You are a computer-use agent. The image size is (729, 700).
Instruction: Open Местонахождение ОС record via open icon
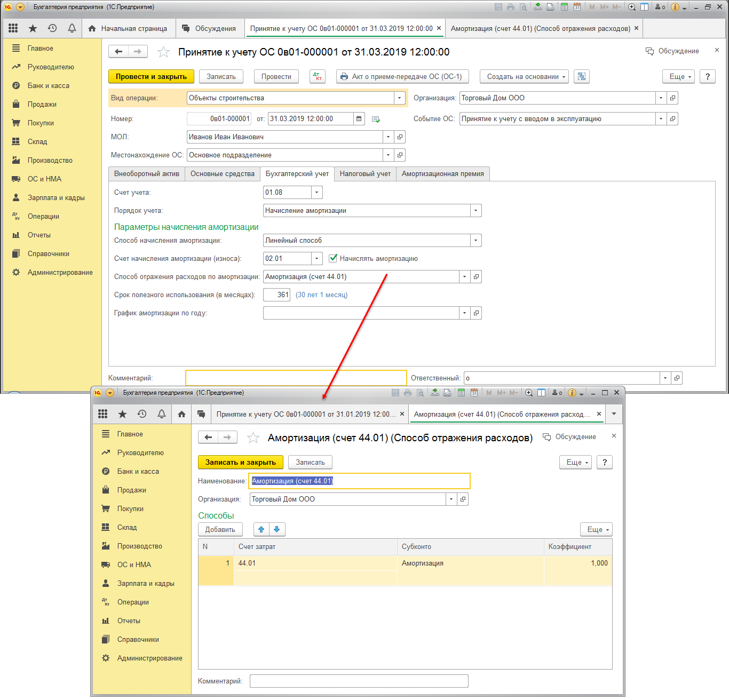400,155
